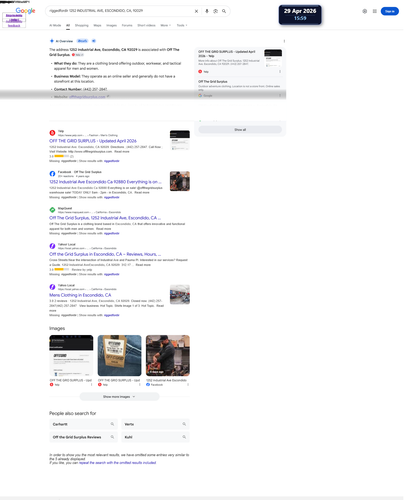This screenshot has height=500, width=408.
Task: Open options dots on AI Overview Yelp source card
Action: coord(280,71)
